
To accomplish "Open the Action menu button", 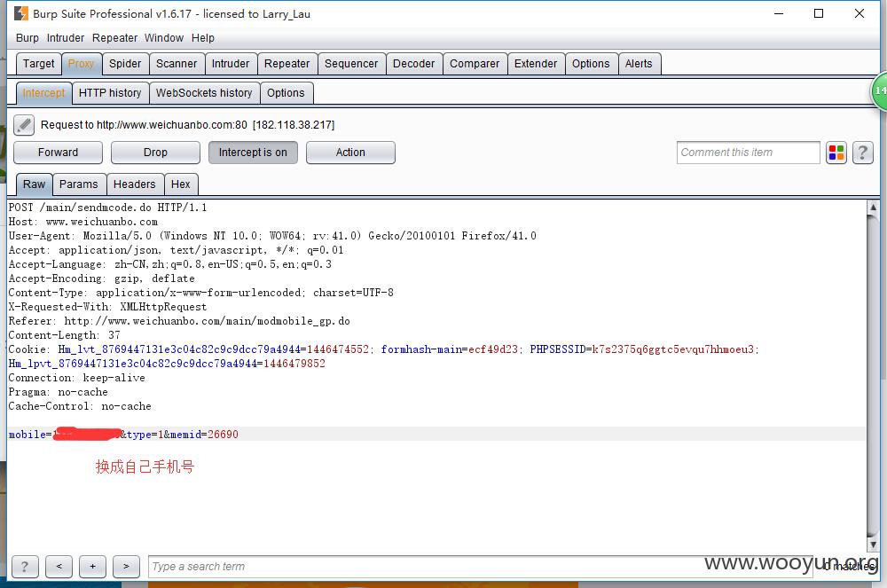I will point(350,153).
